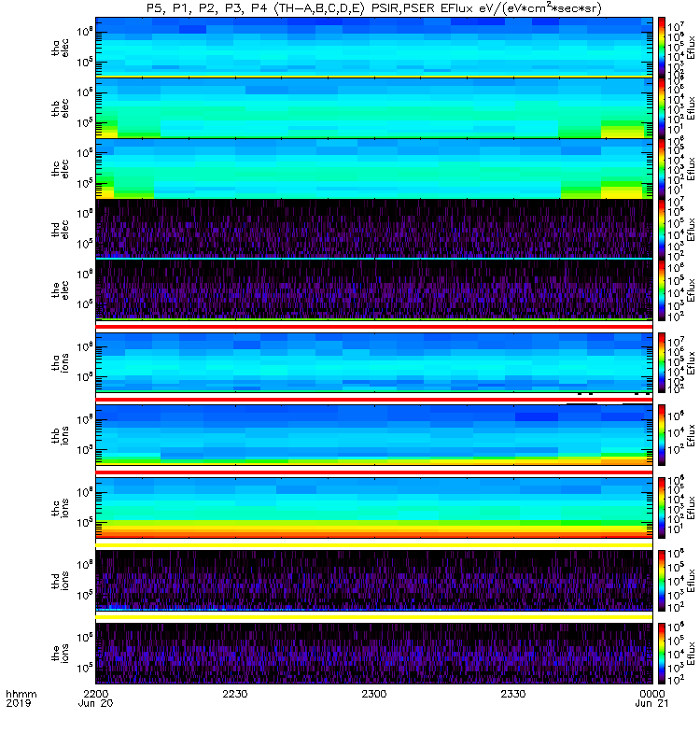Click the thb elec spectrogram panel
The image size is (700, 747).
[x=374, y=108]
